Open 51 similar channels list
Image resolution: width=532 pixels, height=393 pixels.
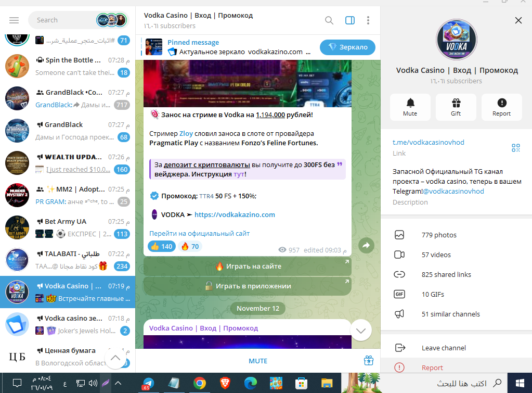[x=456, y=314]
